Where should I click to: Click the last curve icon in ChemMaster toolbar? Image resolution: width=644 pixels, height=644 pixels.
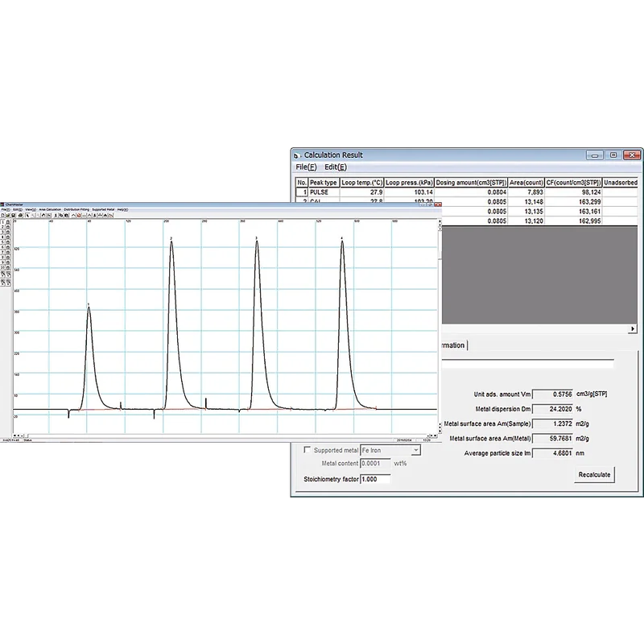pyautogui.click(x=111, y=215)
